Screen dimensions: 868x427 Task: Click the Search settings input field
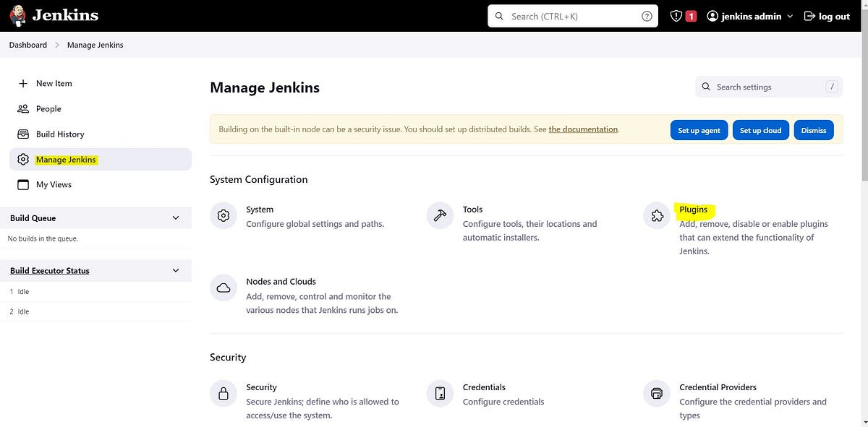coord(768,86)
